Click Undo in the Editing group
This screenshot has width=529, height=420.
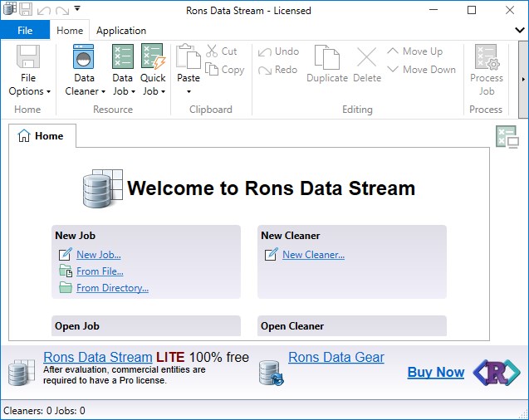278,51
